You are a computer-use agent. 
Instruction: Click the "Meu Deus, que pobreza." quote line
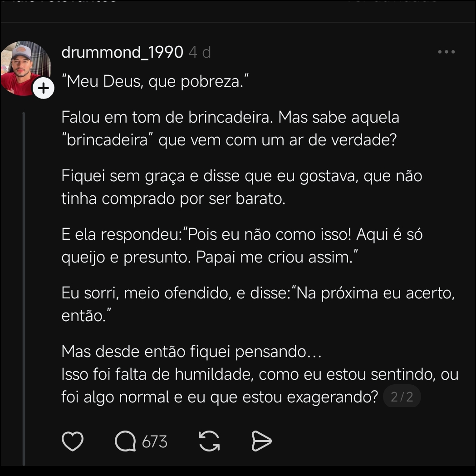(x=155, y=82)
